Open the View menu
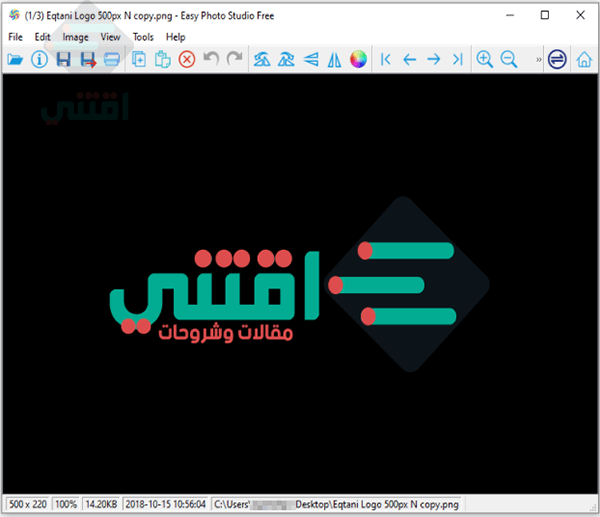The width and height of the screenshot is (600, 517). [x=110, y=37]
